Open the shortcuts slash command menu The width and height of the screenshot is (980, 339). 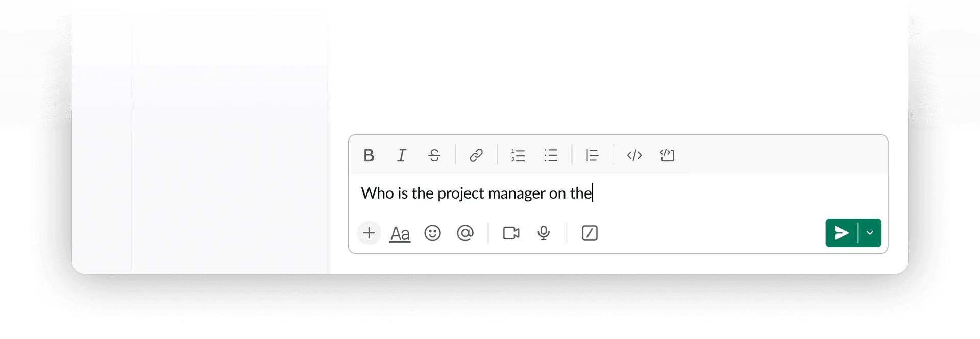click(590, 233)
